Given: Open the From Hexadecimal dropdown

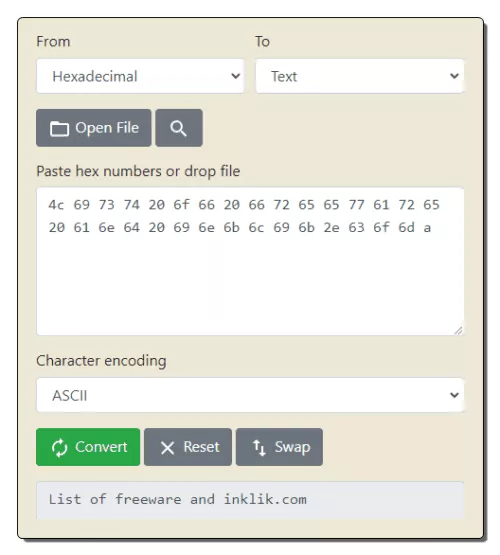Looking at the screenshot, I should pos(140,76).
